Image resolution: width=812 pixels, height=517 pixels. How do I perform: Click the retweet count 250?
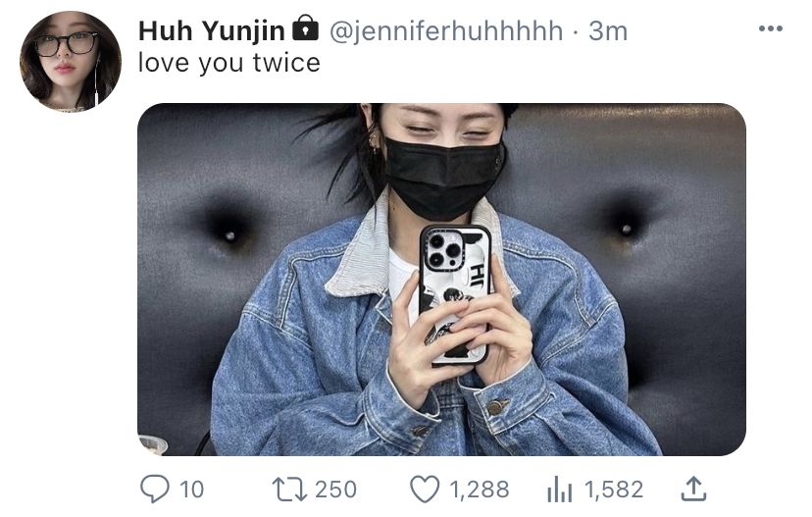coord(335,490)
